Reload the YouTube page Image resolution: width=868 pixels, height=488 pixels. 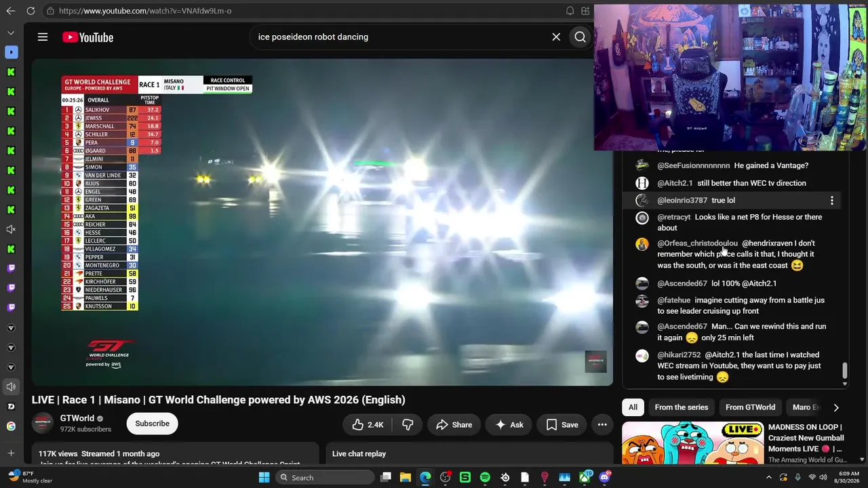point(31,11)
